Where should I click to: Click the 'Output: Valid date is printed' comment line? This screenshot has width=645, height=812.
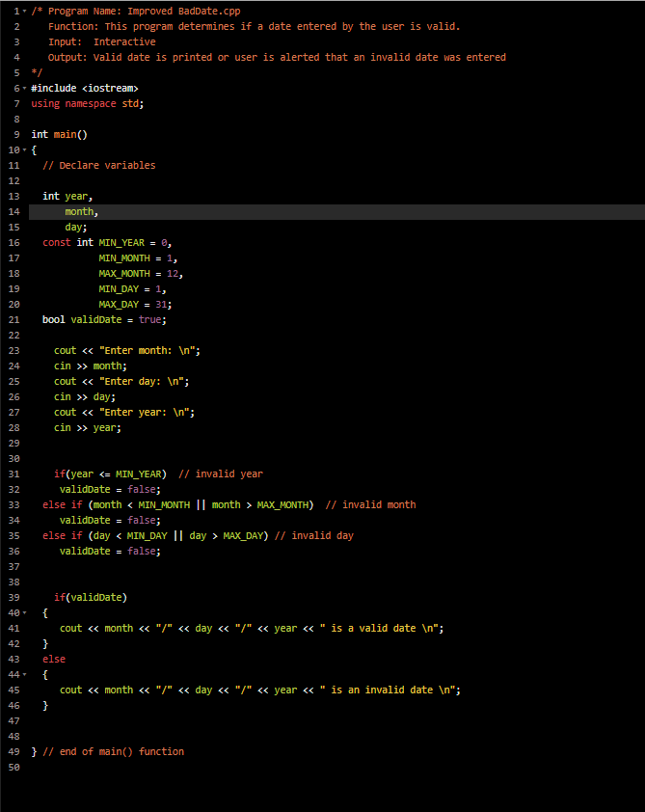point(277,58)
